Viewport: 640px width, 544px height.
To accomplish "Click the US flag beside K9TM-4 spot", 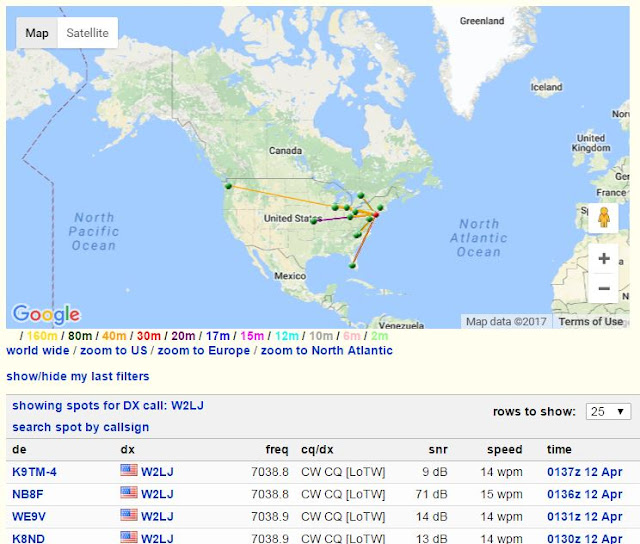I will (x=129, y=471).
